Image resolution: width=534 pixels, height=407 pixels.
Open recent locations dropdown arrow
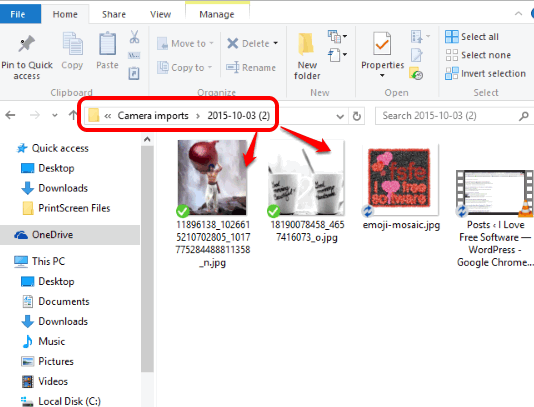coord(55,115)
